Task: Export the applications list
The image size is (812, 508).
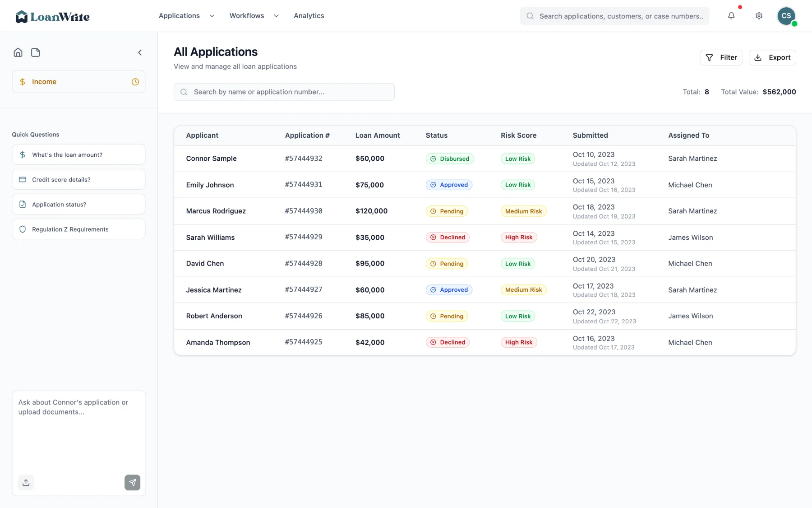Action: [x=772, y=57]
